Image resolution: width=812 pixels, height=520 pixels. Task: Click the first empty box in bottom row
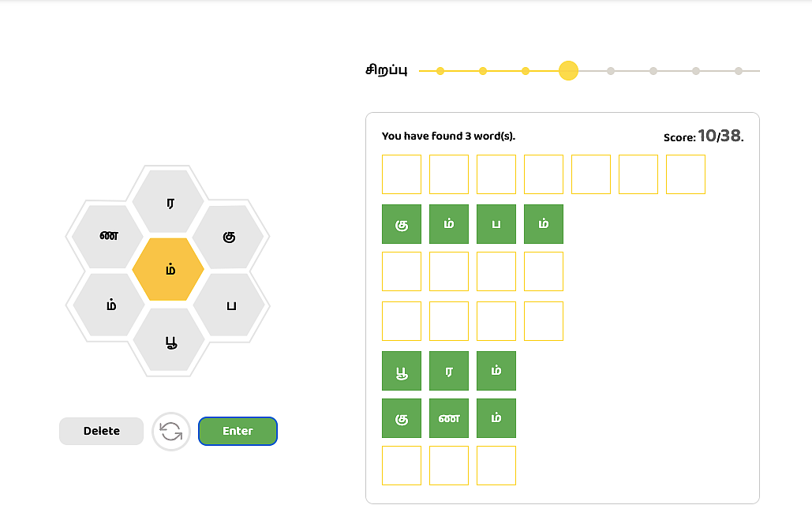point(402,466)
